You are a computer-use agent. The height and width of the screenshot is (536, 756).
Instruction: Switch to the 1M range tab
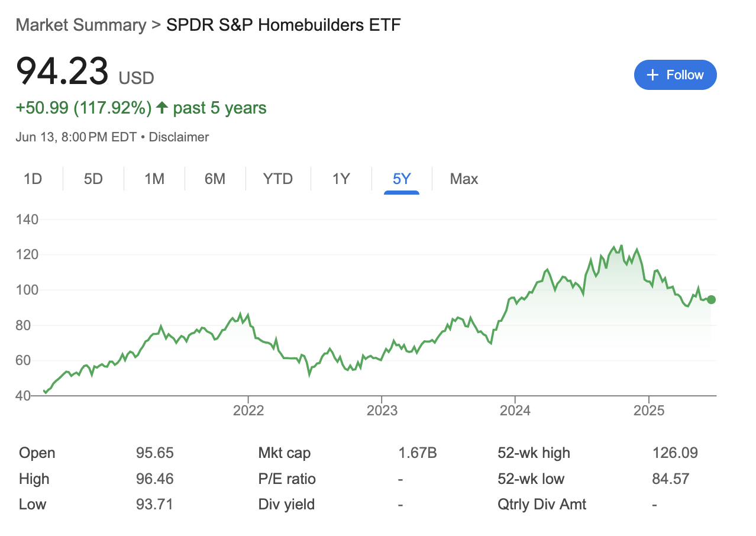154,179
